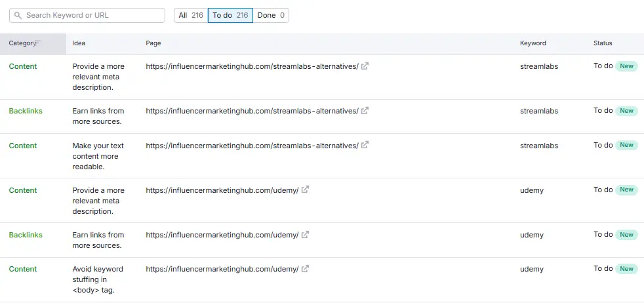
Task: Show the Done 0 tab
Action: [x=271, y=15]
